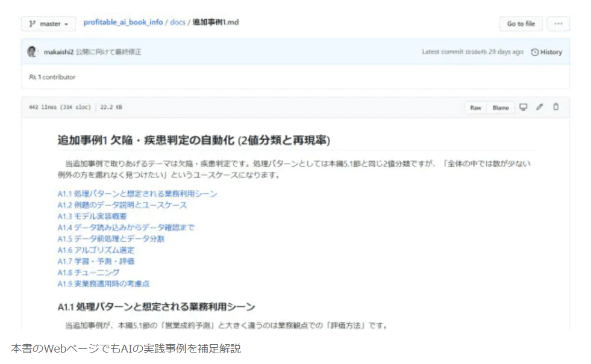This screenshot has height=364, width=591.
Task: Jump to section A1.3 モデル実装概要
Action: click(x=92, y=216)
